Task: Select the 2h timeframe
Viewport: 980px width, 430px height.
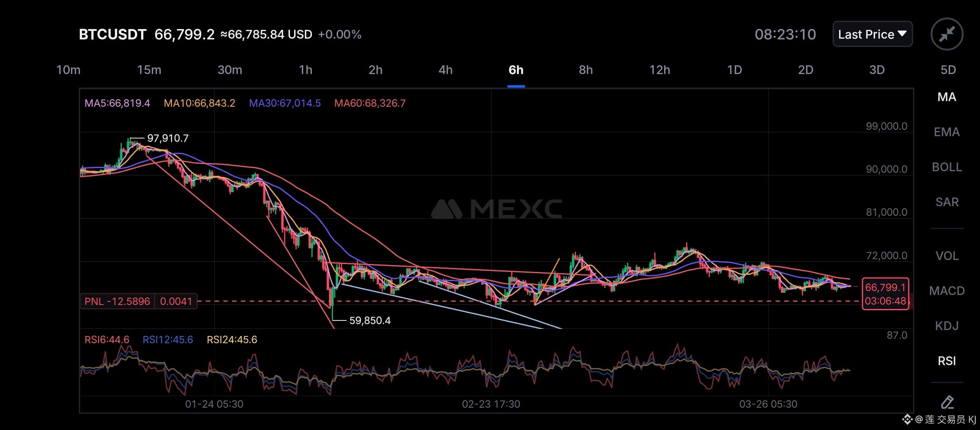Action: coord(375,70)
